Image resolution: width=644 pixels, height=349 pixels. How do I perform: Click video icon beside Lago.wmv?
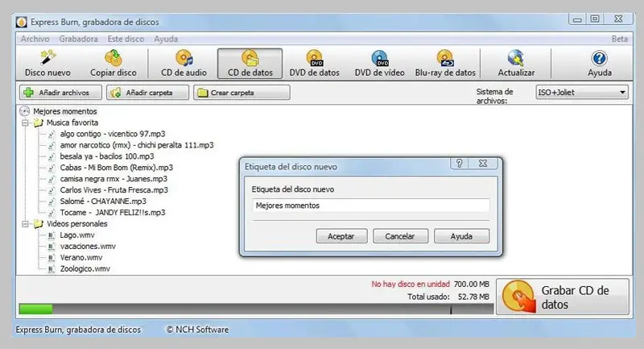tap(51, 235)
